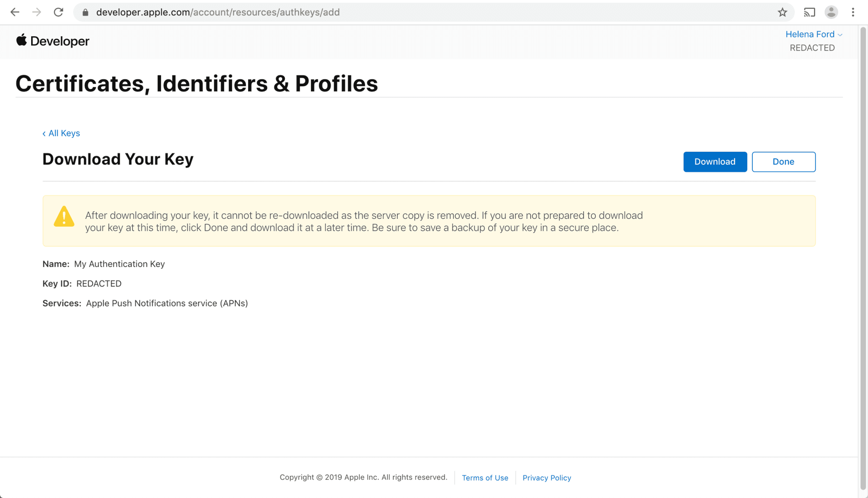Click the Certificates, Identifiers & Profiles heading
Screen dimensions: 868x498
[197, 84]
